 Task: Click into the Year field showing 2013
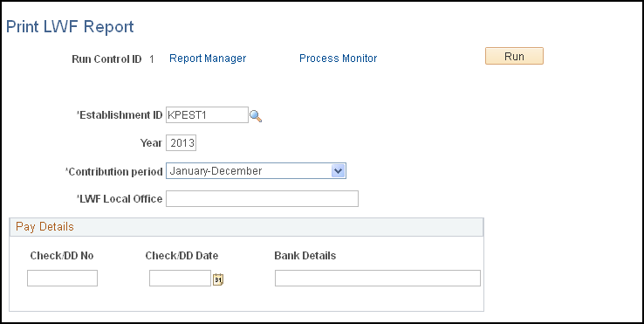point(182,143)
